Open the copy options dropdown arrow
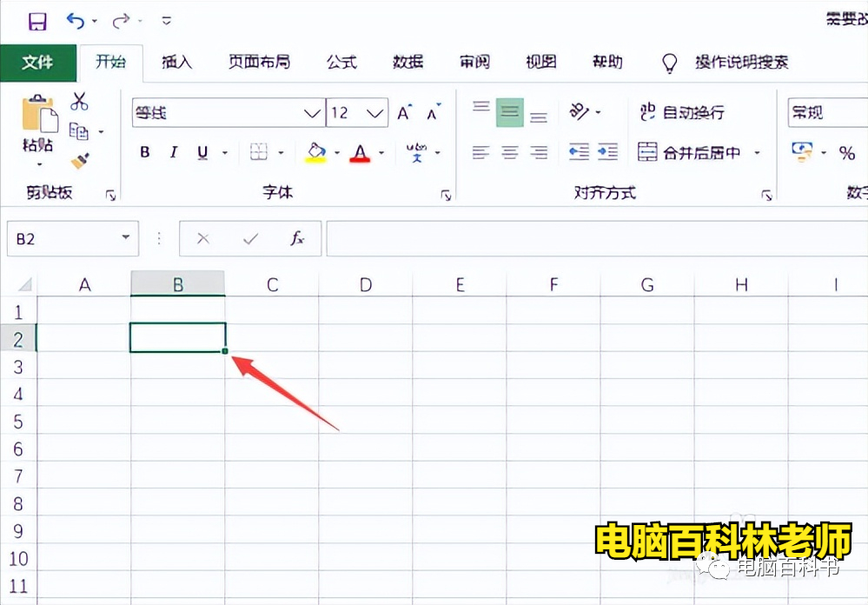868x605 pixels. 101,132
